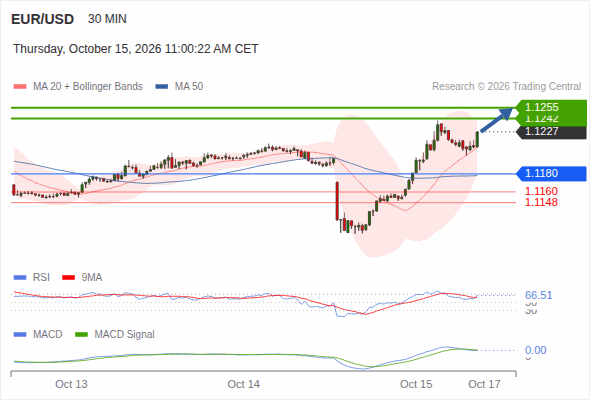
Task: Click the 9MA legend label
Action: click(92, 278)
